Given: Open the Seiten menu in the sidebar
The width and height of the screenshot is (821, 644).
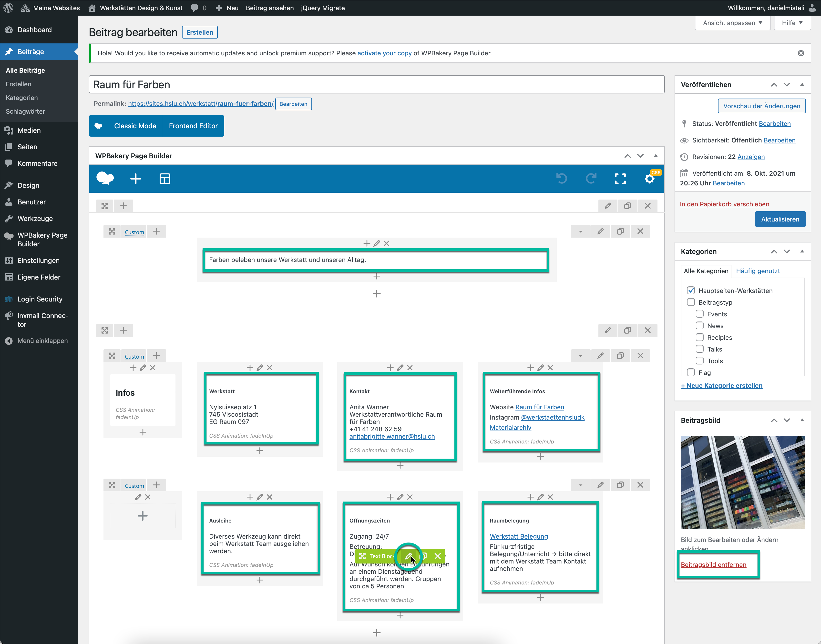Looking at the screenshot, I should pyautogui.click(x=27, y=147).
